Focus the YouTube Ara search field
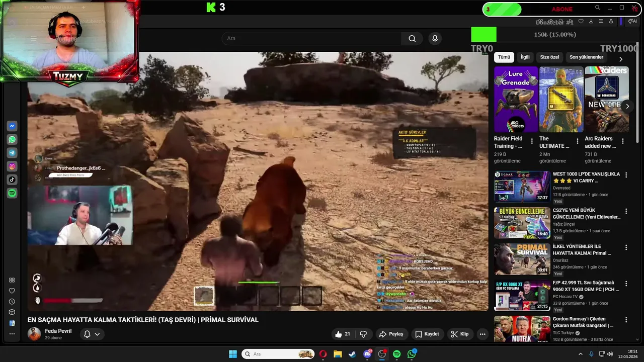Viewport: 644px width, 362px height. tap(311, 39)
